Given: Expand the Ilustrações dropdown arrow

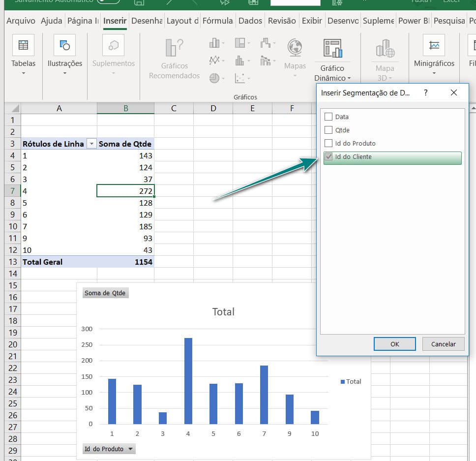Looking at the screenshot, I should (x=64, y=73).
